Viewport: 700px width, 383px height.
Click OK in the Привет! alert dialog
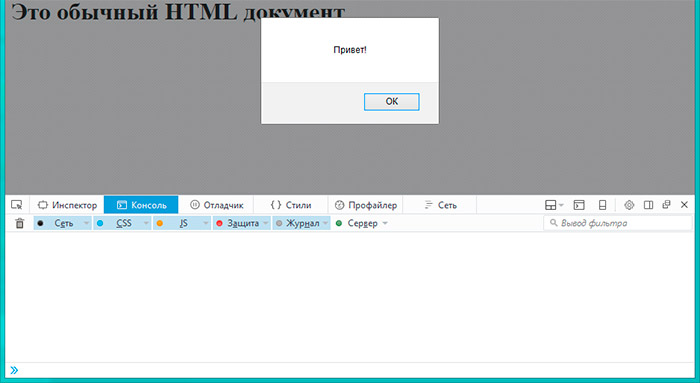point(392,101)
